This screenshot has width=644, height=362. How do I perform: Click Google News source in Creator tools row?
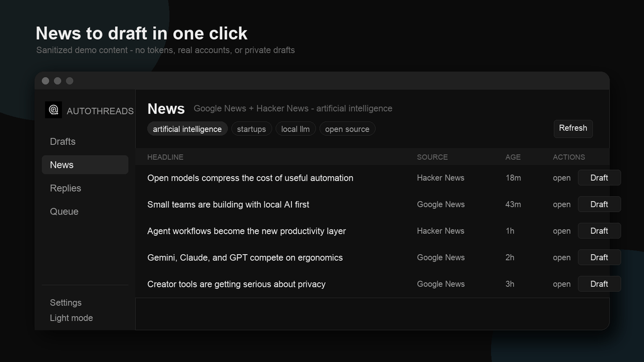click(x=441, y=284)
